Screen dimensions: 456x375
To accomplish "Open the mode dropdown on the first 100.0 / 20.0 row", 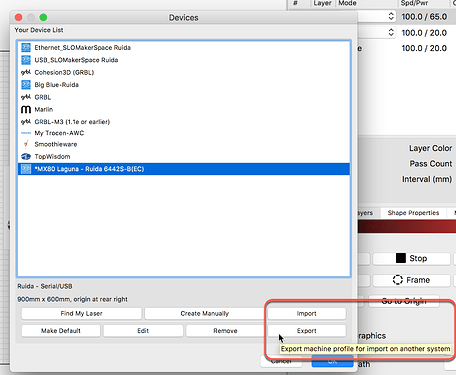I will (x=391, y=32).
